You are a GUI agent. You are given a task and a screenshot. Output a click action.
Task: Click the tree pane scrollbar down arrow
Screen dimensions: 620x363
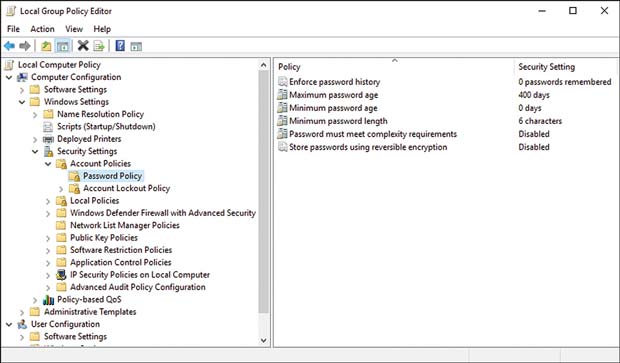click(264, 340)
